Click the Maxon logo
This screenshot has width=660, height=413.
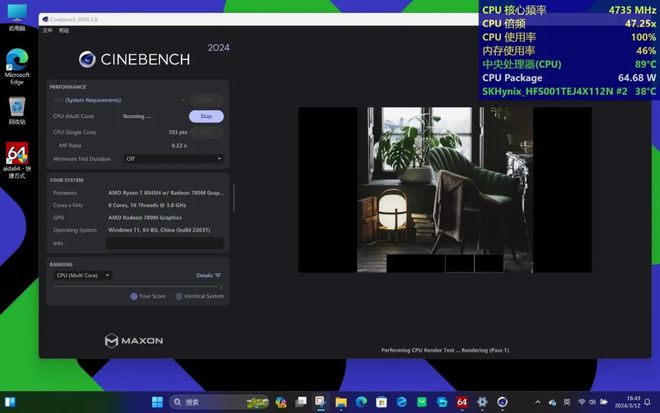(134, 341)
